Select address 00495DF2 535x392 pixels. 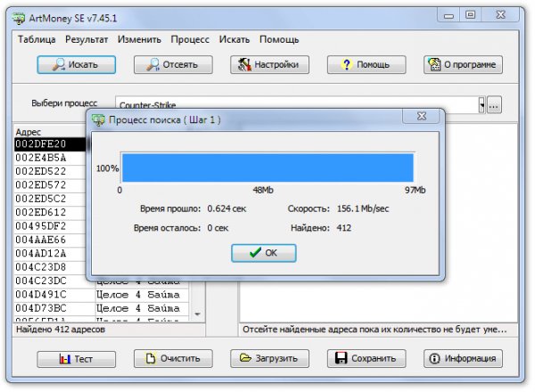coord(50,226)
